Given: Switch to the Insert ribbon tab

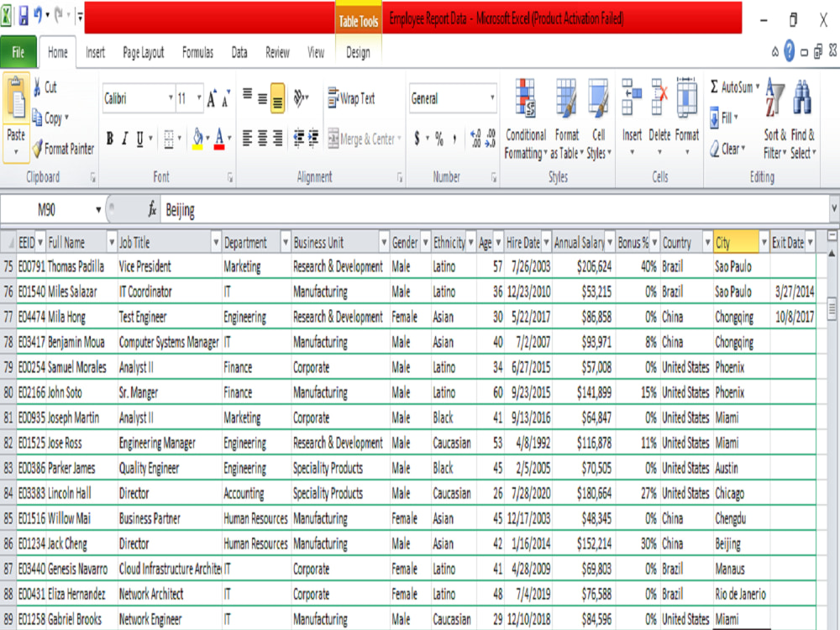Looking at the screenshot, I should pos(96,52).
